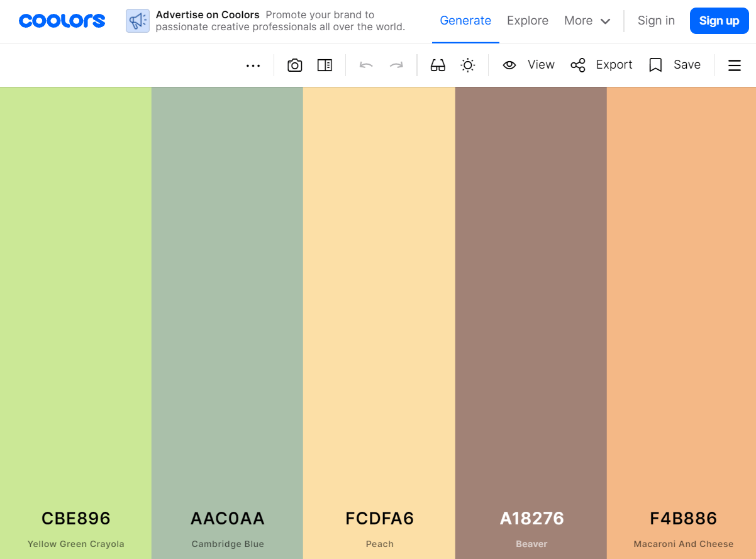The image size is (756, 559).
Task: Open the hamburger menu on the toolbar
Action: (x=734, y=65)
